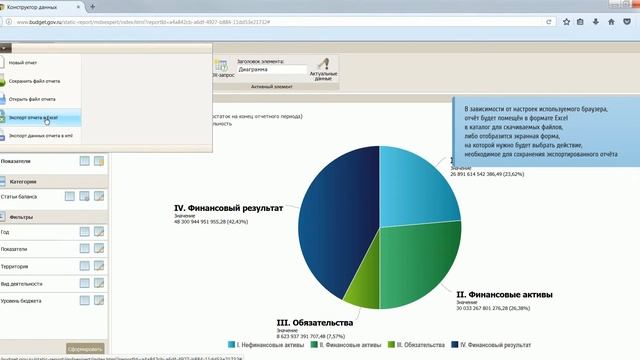Open table icon in Уровень бюджета row
Image resolution: width=640 pixels, height=360 pixels.
pyautogui.click(x=84, y=300)
